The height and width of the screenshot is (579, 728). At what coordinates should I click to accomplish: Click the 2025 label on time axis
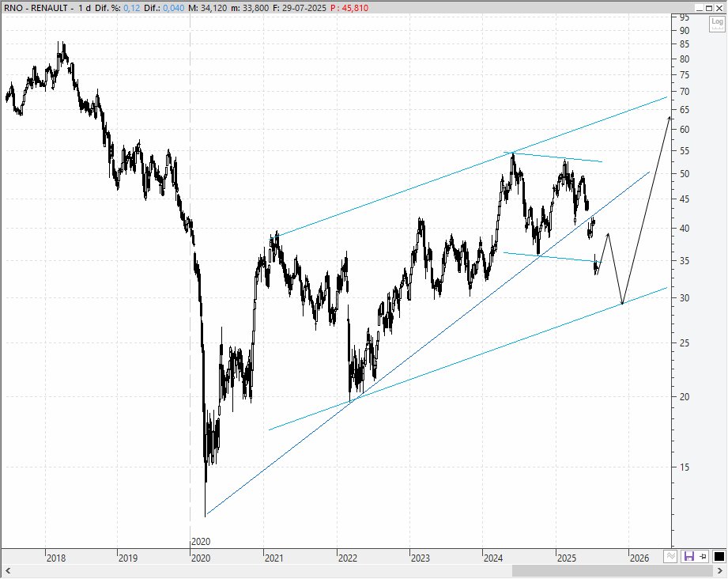point(567,558)
